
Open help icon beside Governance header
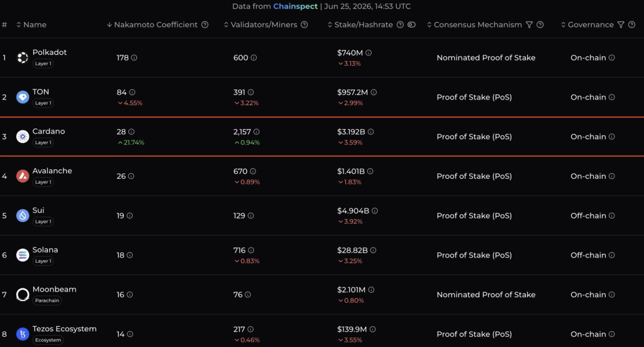[631, 25]
